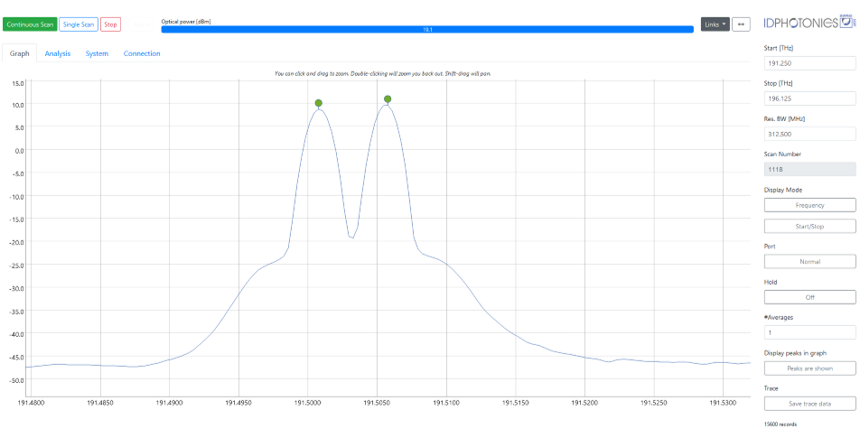Click the IDPhotonics logo
The image size is (860, 432).
point(808,23)
